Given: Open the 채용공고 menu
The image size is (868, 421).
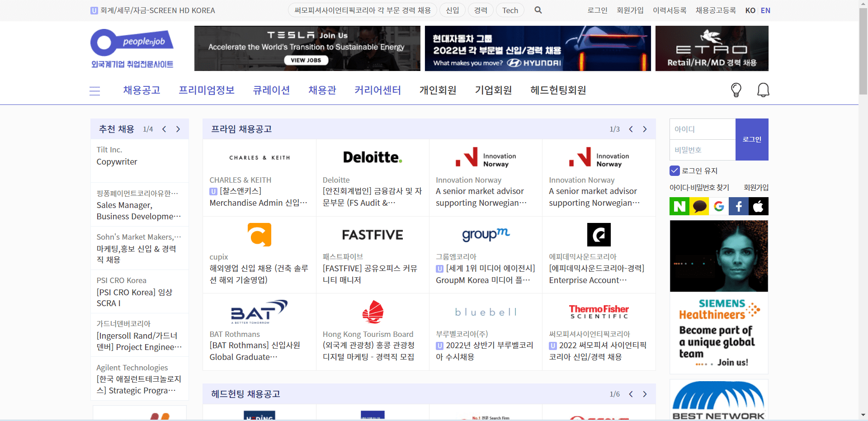Looking at the screenshot, I should click(x=141, y=90).
